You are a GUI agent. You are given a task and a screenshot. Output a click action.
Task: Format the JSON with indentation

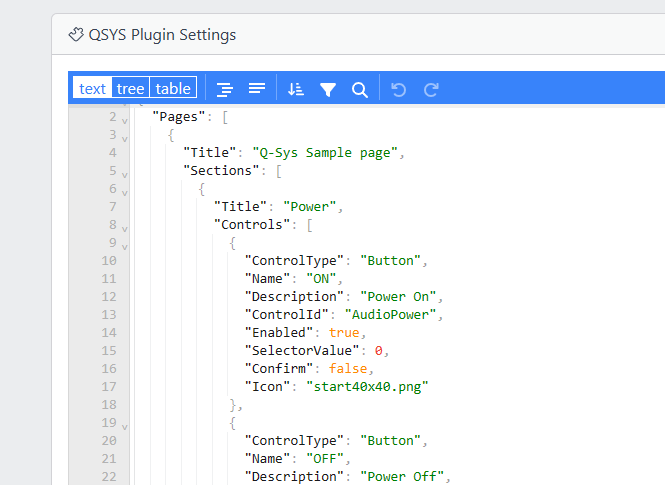(225, 89)
